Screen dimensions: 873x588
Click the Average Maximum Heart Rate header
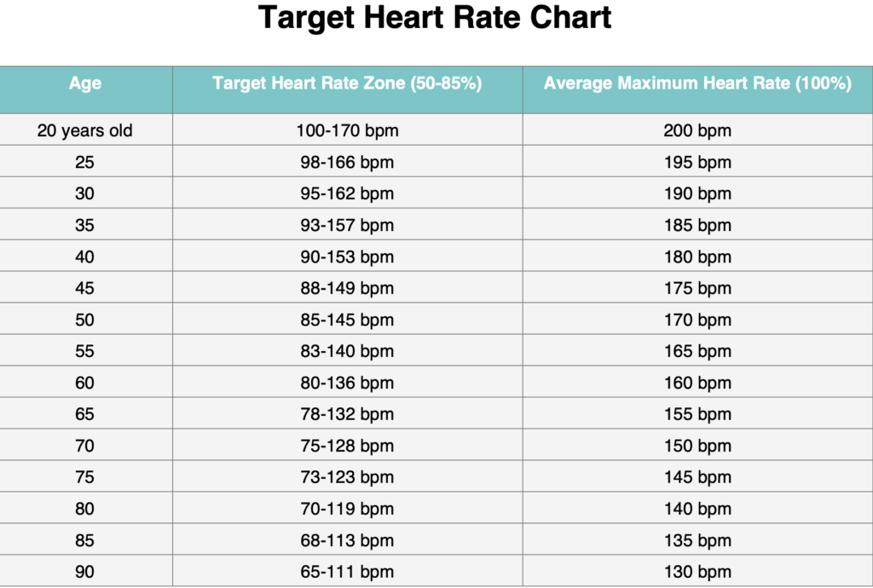tap(697, 83)
